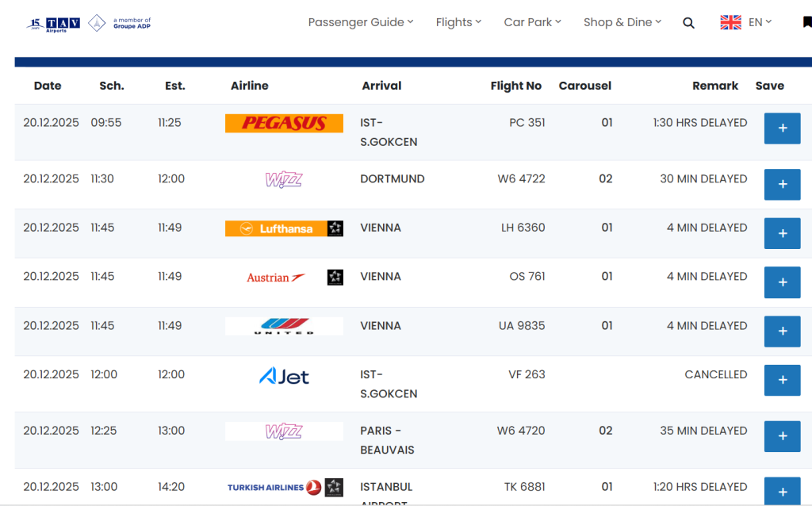Open the Flights dropdown menu

(x=458, y=22)
